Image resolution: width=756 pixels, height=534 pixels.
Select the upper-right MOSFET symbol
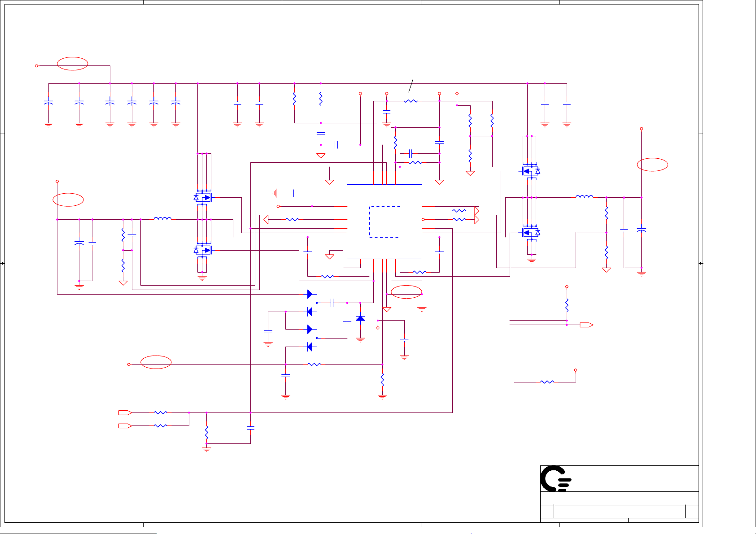[x=531, y=171]
